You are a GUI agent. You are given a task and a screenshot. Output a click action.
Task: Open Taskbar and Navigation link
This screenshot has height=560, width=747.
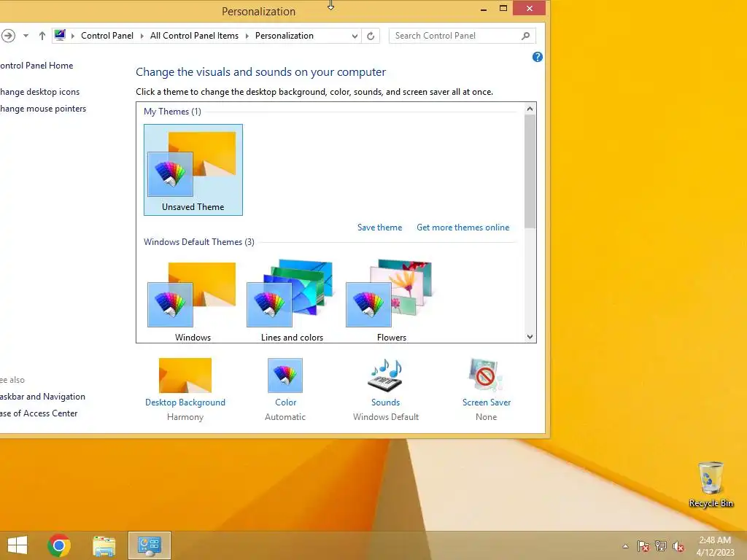coord(42,397)
